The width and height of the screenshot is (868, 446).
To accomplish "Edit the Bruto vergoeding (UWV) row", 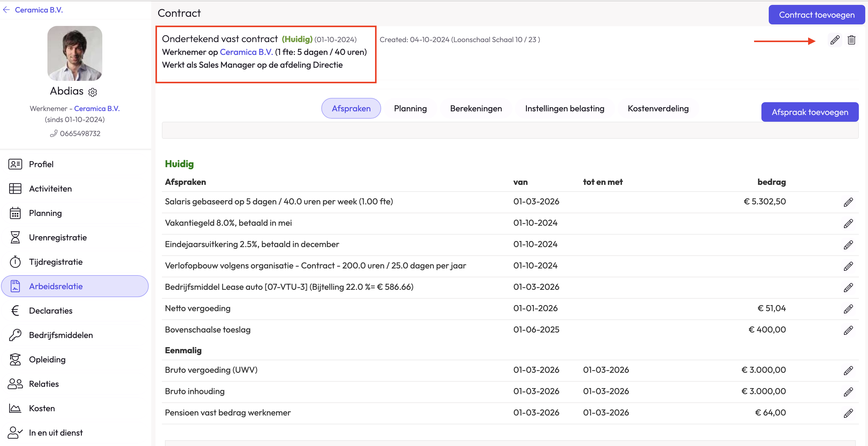I will [848, 370].
